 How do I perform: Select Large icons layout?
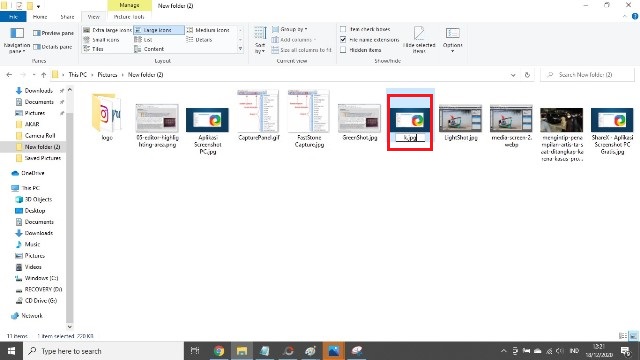[159, 30]
